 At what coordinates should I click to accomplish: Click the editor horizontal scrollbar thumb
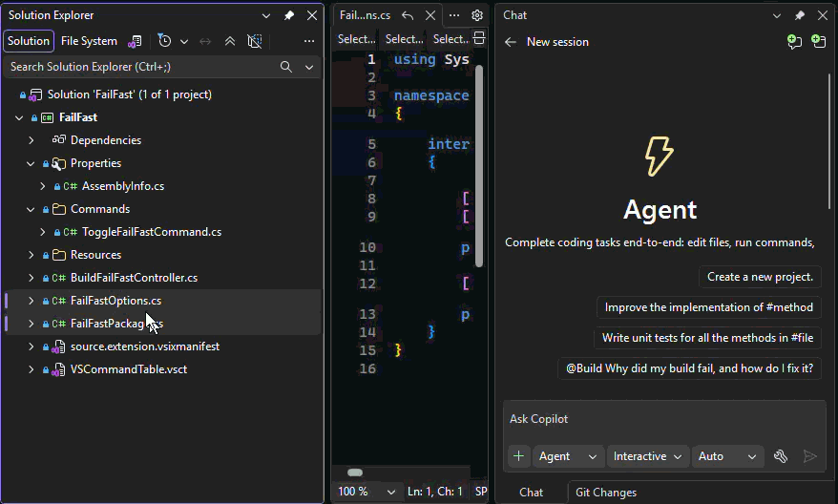(x=355, y=472)
